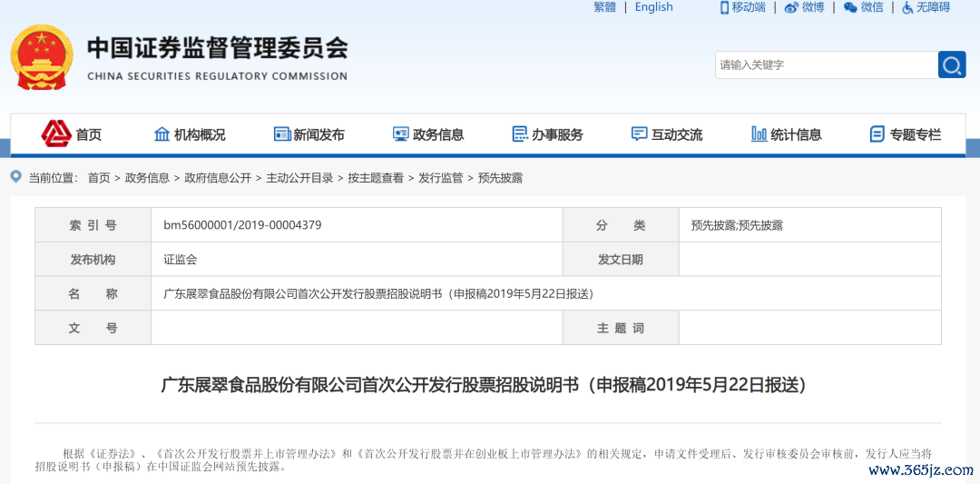
Task: Switch to 繁體 traditional Chinese version
Action: (x=605, y=7)
